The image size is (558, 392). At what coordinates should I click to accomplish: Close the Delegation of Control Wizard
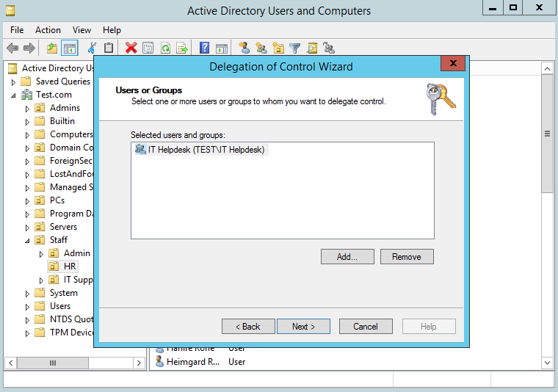(x=453, y=63)
